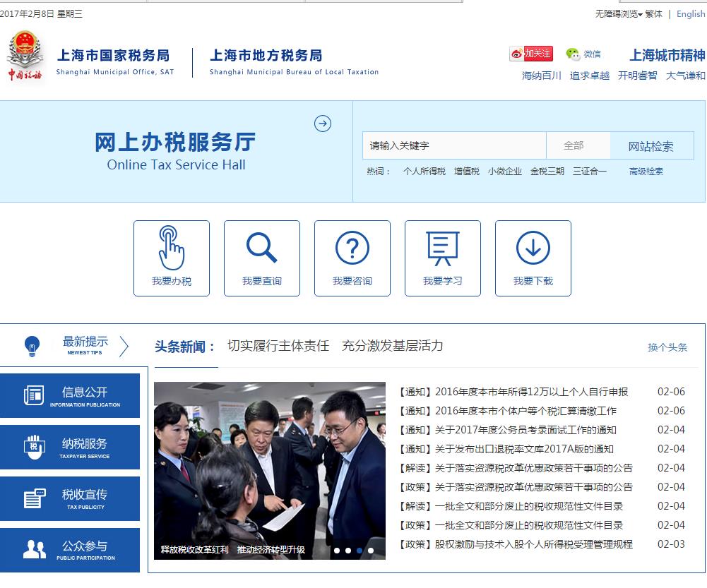Click 网上办税服务厅 Online Tax Service Hall banner

pos(175,151)
